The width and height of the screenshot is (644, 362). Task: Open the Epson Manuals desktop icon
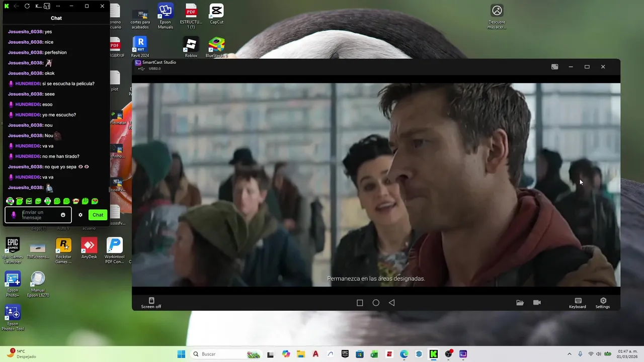pyautogui.click(x=166, y=16)
